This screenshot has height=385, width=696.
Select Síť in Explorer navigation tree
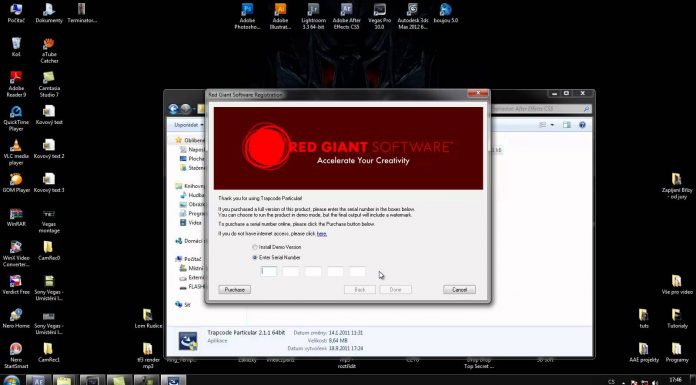(x=183, y=305)
